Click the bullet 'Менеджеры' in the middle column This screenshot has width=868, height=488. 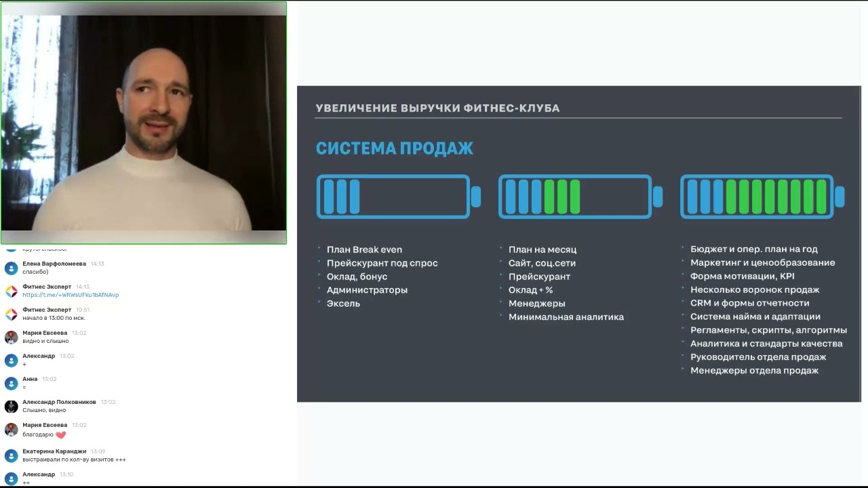point(537,304)
